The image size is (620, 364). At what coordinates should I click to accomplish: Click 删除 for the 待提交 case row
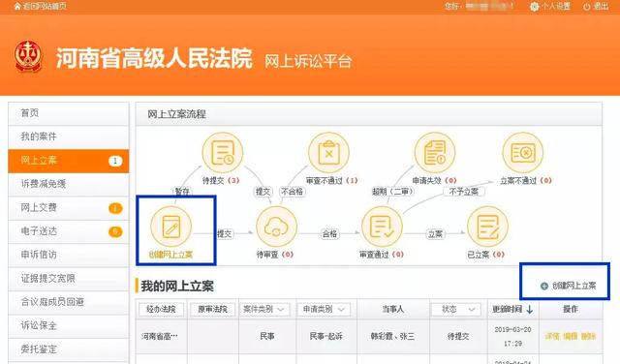pos(588,336)
